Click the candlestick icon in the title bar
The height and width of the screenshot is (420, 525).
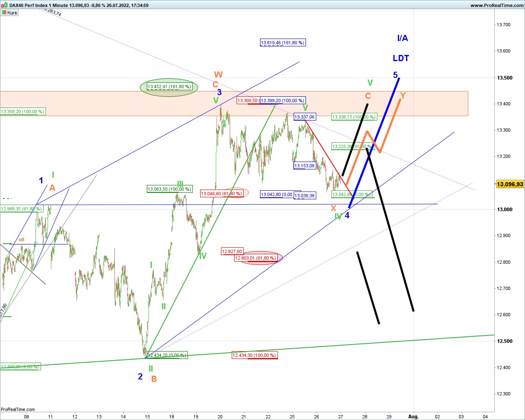[3, 5]
